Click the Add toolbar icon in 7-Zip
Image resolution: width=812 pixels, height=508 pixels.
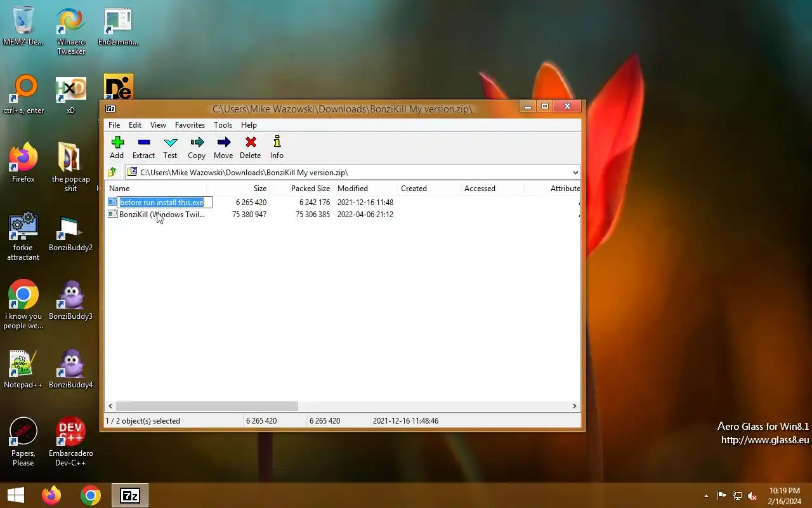coord(117,147)
